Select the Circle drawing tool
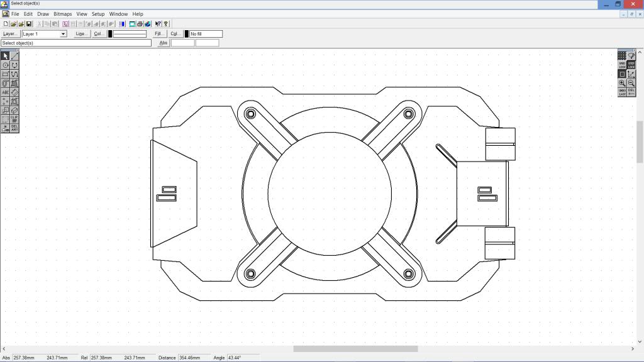This screenshot has width=644, height=362. [5, 65]
